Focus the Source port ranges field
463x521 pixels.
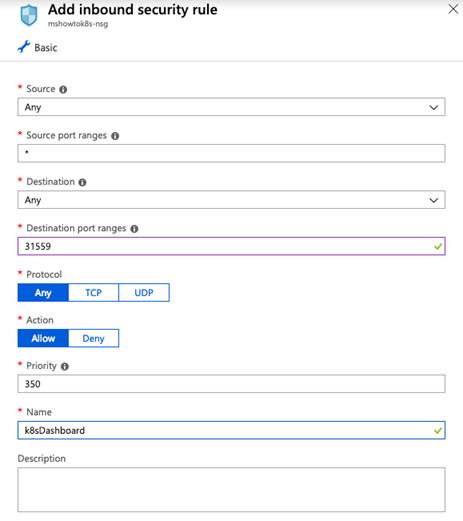[231, 153]
